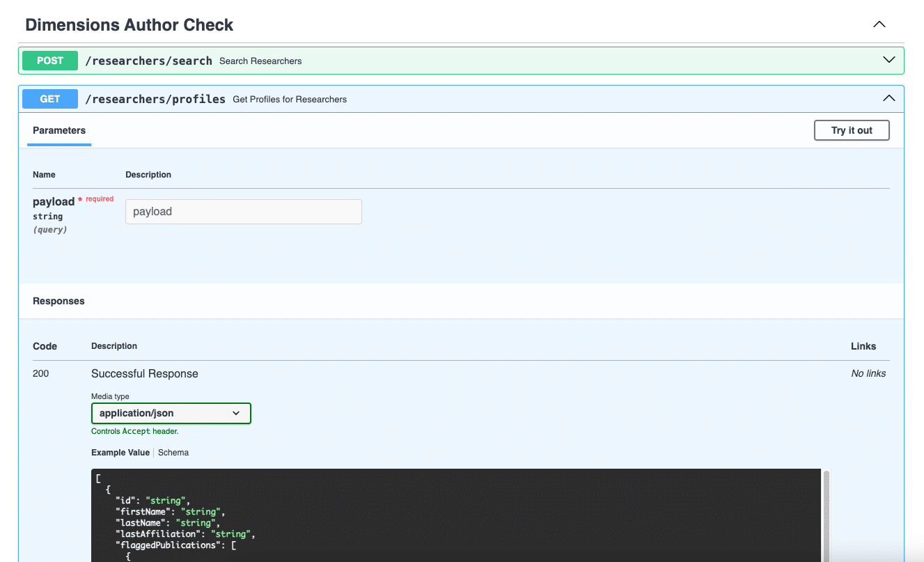Click the example JSON code block scrollbar
Screen dimensions: 924x562
(827, 515)
